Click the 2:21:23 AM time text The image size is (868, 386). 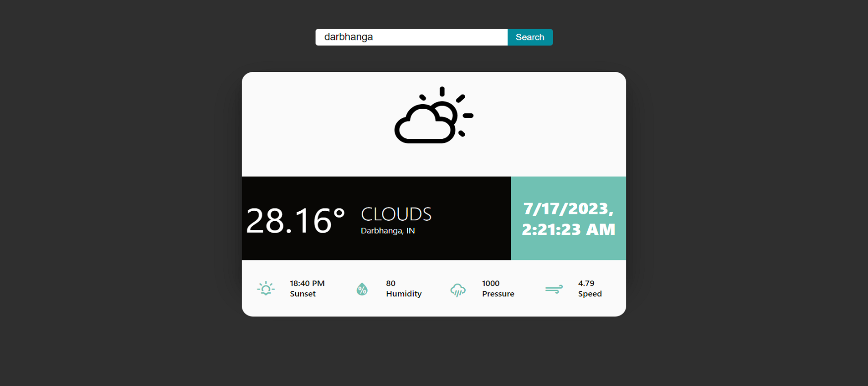click(568, 229)
